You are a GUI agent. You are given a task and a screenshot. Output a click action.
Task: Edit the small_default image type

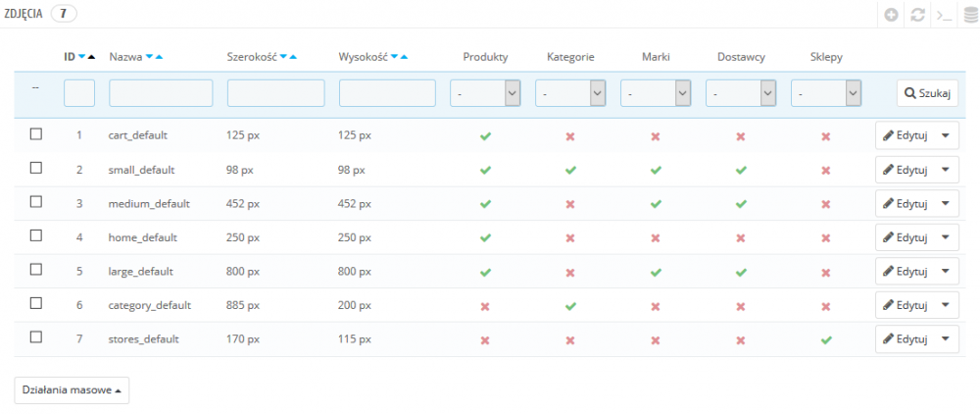[905, 170]
